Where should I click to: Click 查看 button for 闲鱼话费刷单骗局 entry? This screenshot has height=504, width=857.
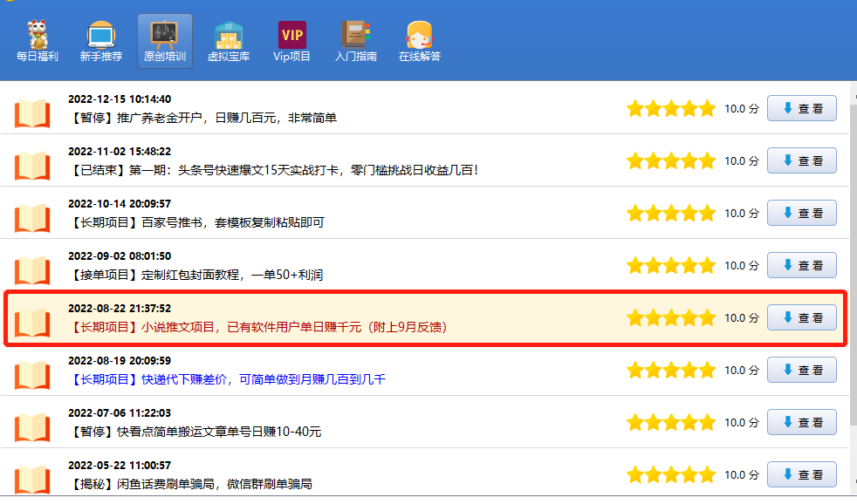point(802,474)
